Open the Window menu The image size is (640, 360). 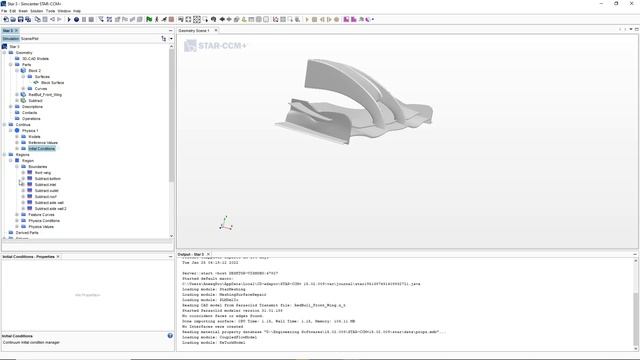pyautogui.click(x=64, y=11)
